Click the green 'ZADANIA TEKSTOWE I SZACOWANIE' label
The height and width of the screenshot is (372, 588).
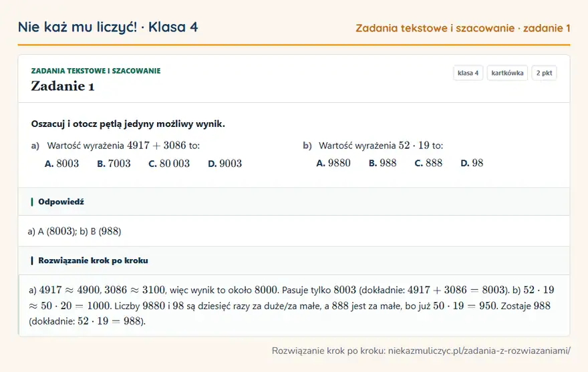click(96, 71)
